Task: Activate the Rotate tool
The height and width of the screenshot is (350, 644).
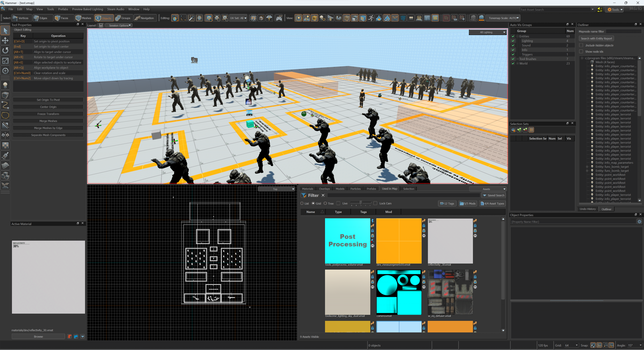Action: 5,51
